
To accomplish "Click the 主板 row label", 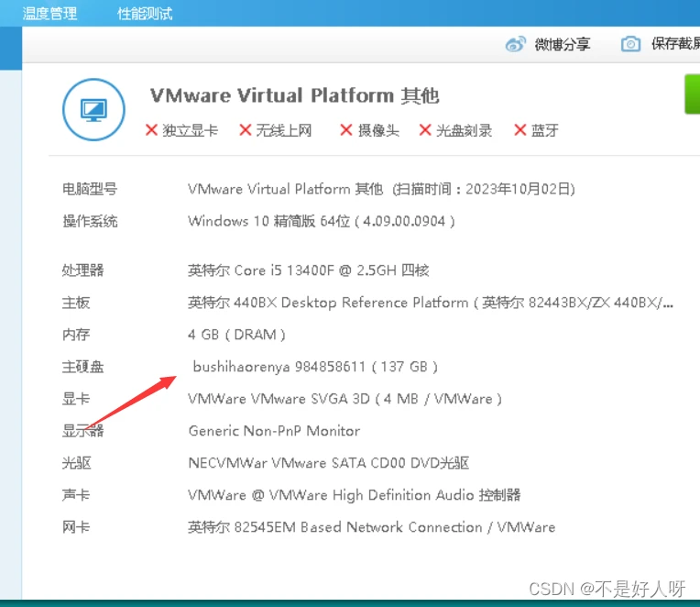I will click(76, 303).
